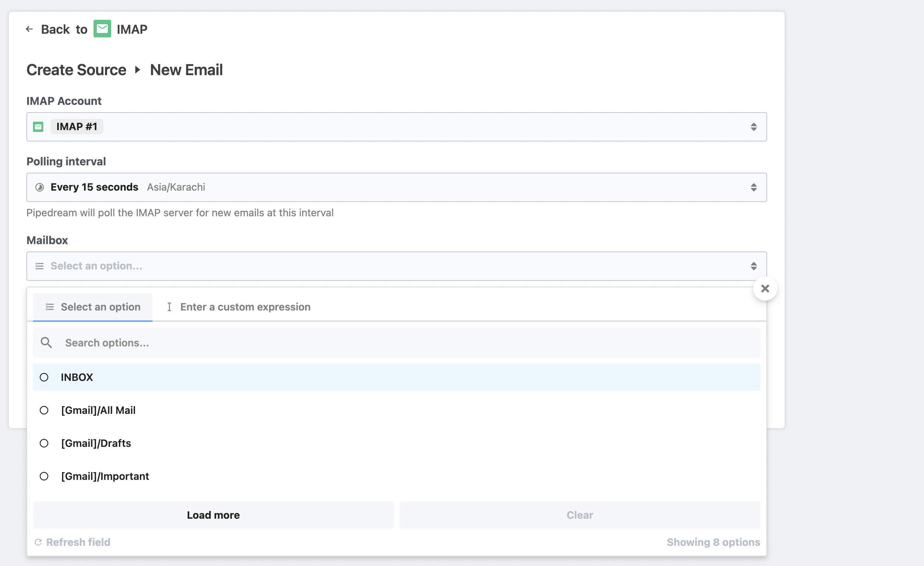
Task: Select the [Gmail]/Important radio option
Action: point(44,476)
